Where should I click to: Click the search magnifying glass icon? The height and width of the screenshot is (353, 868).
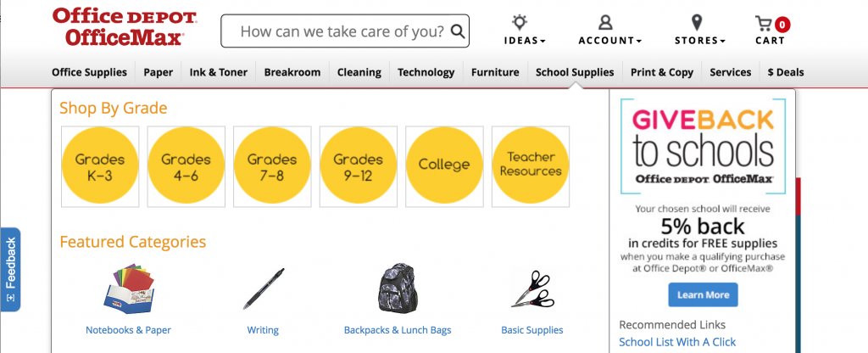tap(458, 32)
